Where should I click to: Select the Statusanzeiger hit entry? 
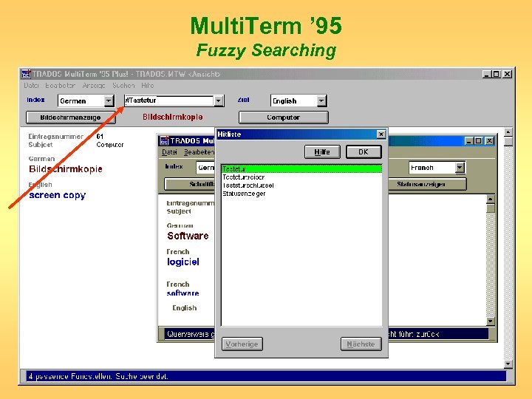[x=301, y=194]
